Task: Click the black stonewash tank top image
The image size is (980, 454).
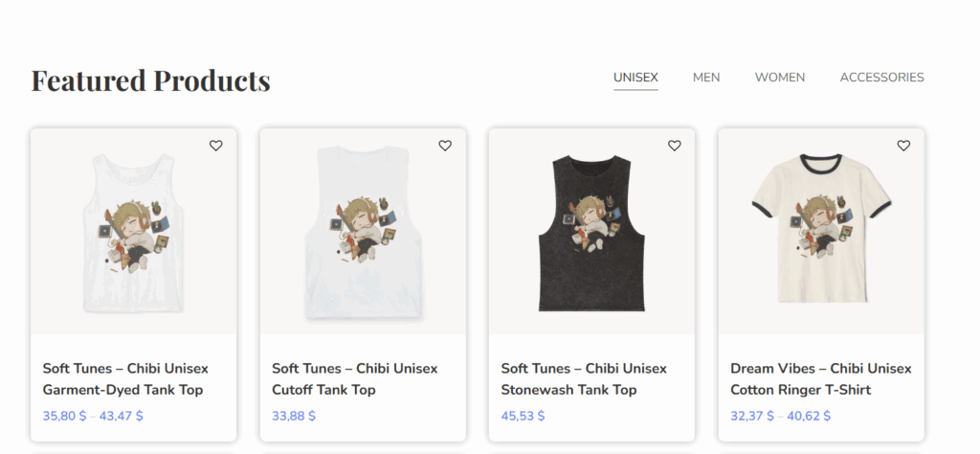Action: tap(591, 233)
